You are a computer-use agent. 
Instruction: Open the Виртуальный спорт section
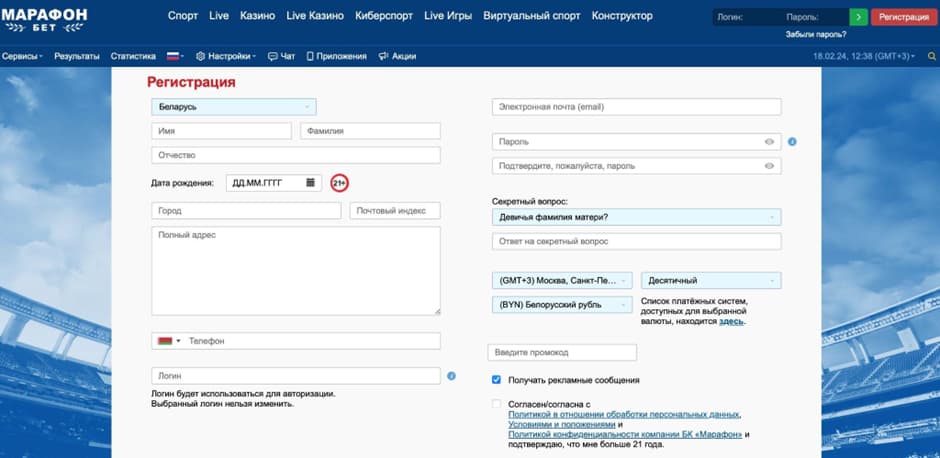pos(532,16)
